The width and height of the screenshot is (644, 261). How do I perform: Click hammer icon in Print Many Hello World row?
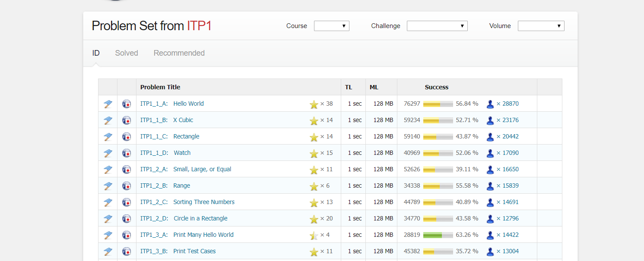coord(108,235)
